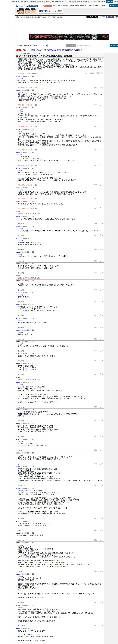This screenshot has width=118, height=644.
Task: Click thumbs-down icon on post #320
Action: 101,87
